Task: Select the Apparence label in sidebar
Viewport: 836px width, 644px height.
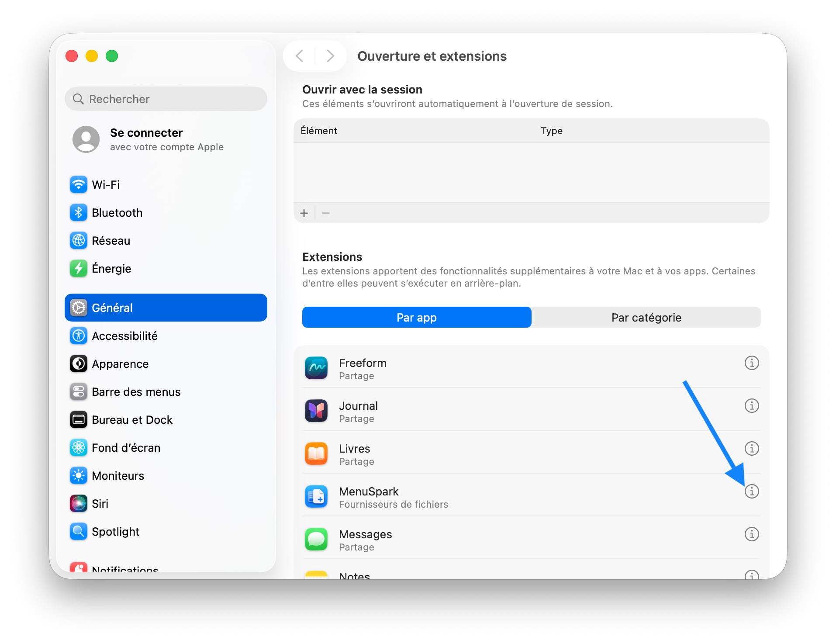Action: (x=120, y=364)
